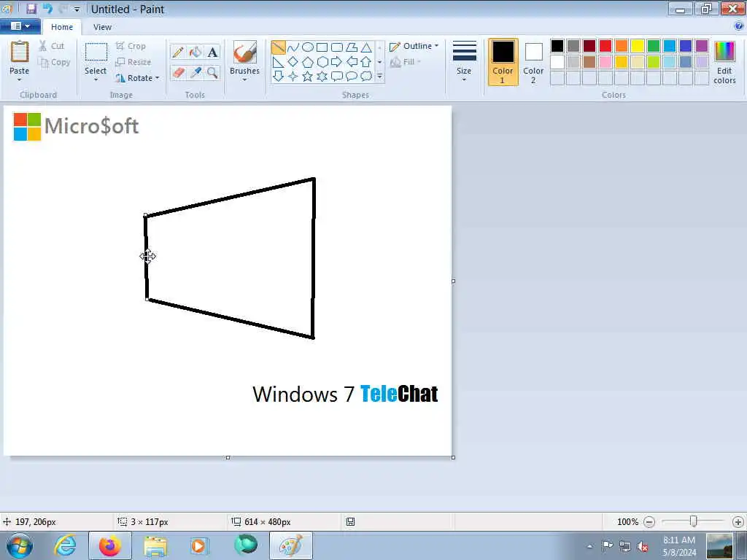Switch to the View ribbon tab

[x=102, y=27]
